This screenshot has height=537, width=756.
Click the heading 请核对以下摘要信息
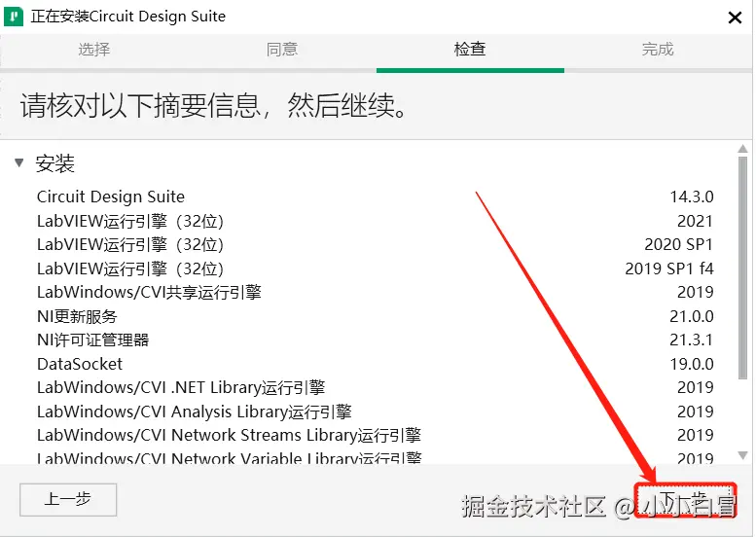pos(140,105)
